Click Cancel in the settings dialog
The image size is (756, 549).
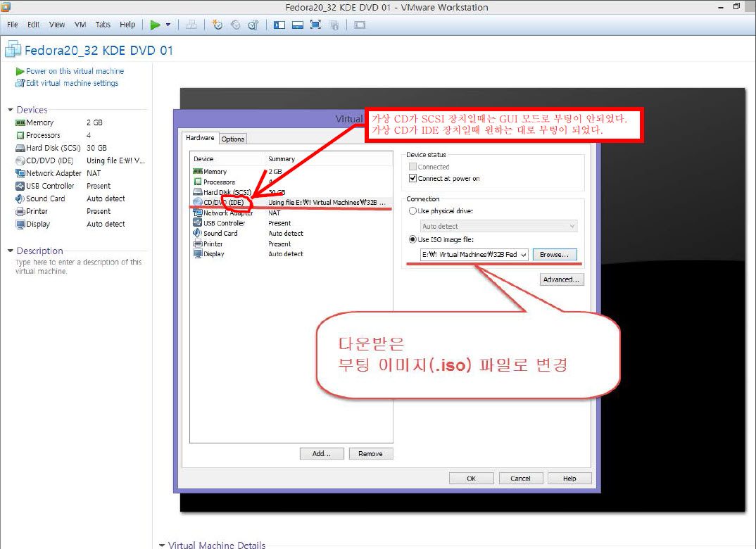click(521, 478)
